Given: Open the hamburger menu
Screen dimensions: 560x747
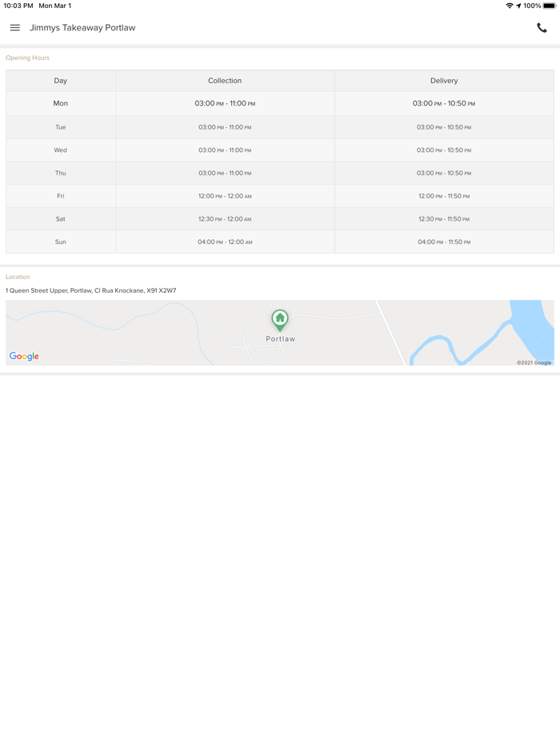Looking at the screenshot, I should [x=15, y=28].
